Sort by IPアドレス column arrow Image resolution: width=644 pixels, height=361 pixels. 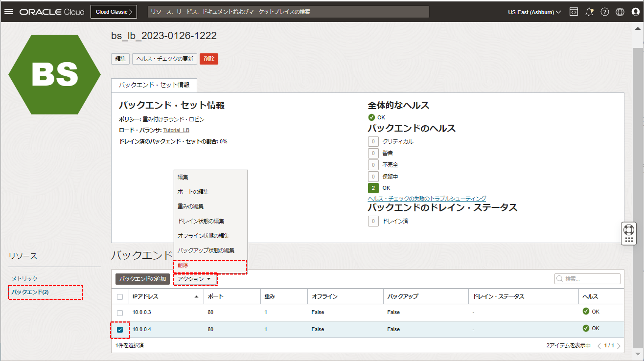(x=196, y=297)
